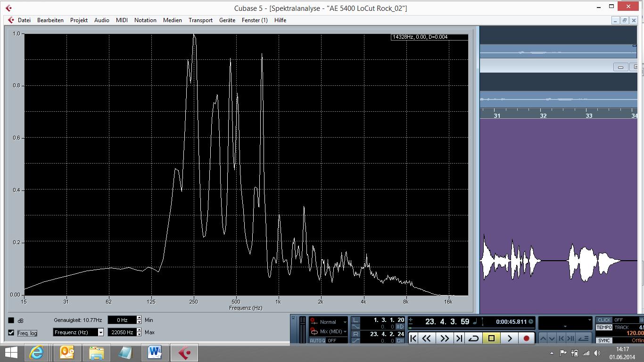The image size is (644, 362).
Task: Click the left locator L button
Action: tap(356, 320)
